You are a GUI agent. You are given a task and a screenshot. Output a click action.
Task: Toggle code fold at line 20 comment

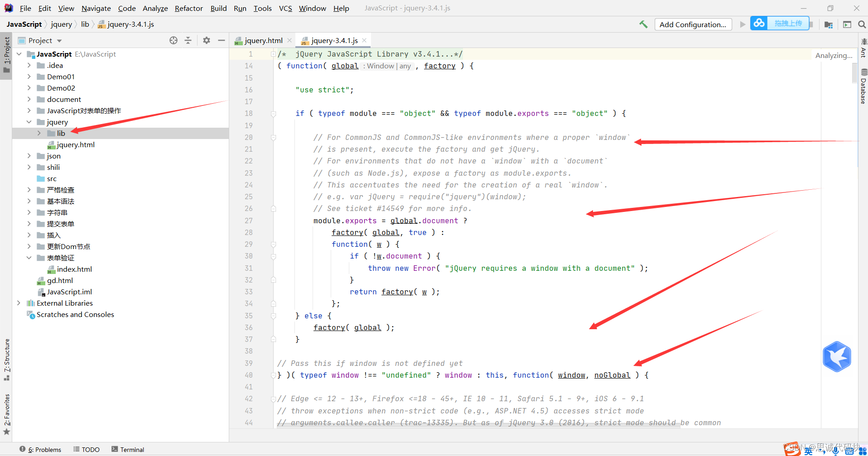click(274, 138)
